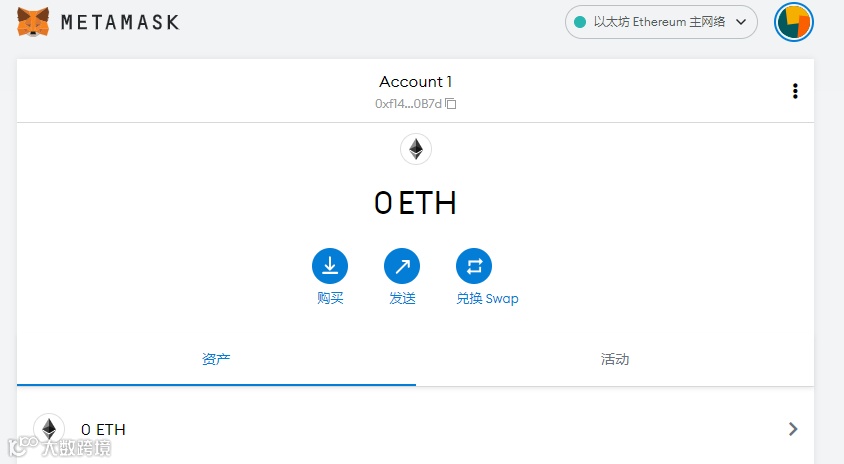Image resolution: width=844 pixels, height=464 pixels.
Task: Click the 购买 text label
Action: pyautogui.click(x=330, y=298)
